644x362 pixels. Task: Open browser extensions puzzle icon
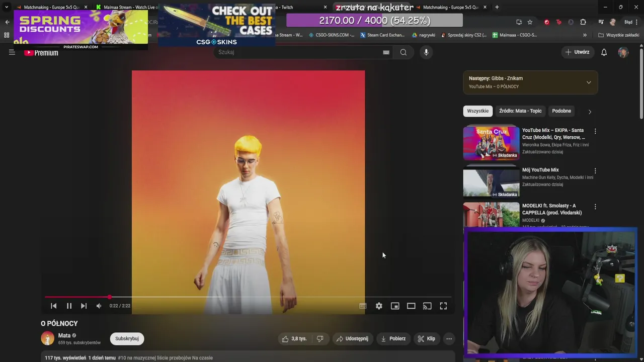(x=583, y=22)
